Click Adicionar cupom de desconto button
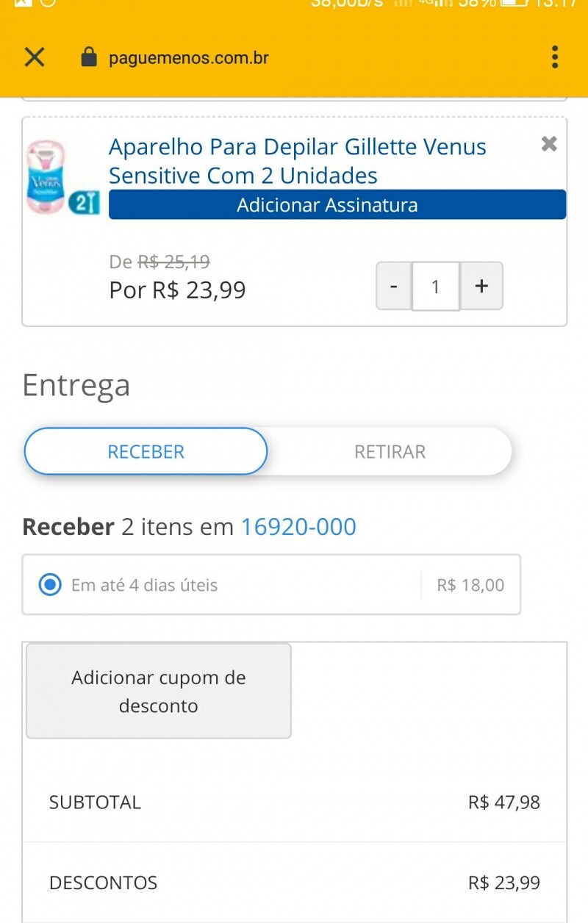Image resolution: width=588 pixels, height=923 pixels. coord(159,691)
